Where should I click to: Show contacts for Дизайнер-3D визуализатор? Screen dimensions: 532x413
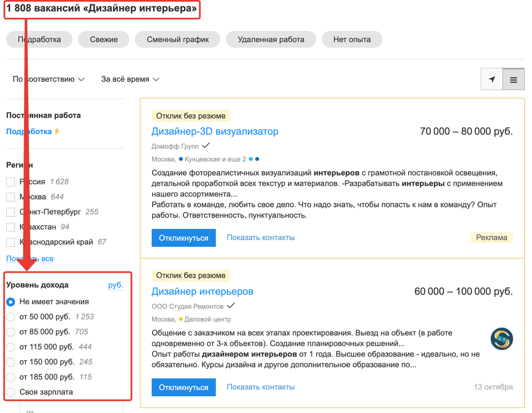[x=261, y=238]
